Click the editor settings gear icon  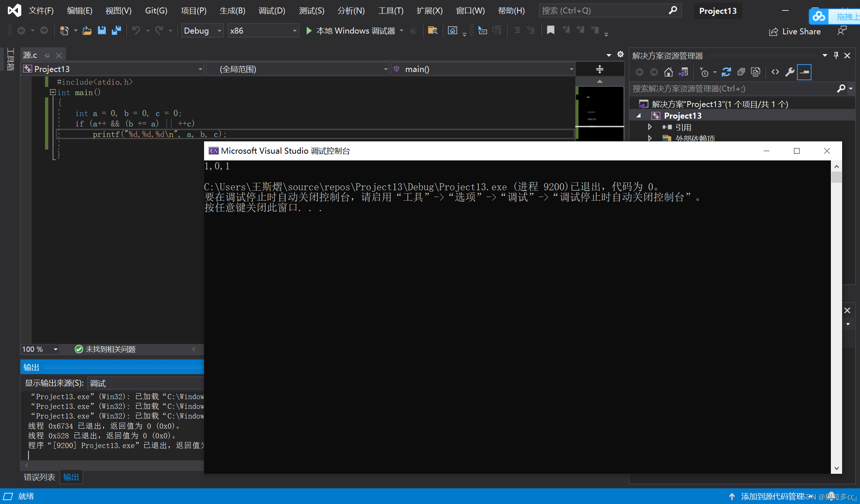[x=620, y=54]
